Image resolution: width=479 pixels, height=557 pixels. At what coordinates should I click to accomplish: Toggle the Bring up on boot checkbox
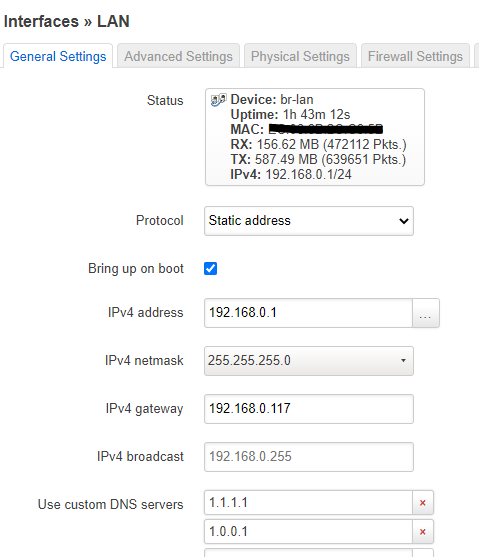[x=210, y=269]
